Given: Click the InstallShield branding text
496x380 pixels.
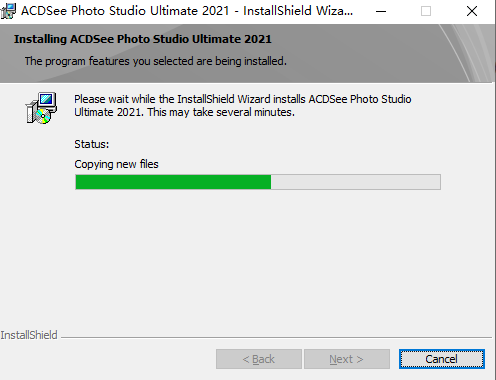Looking at the screenshot, I should [29, 335].
